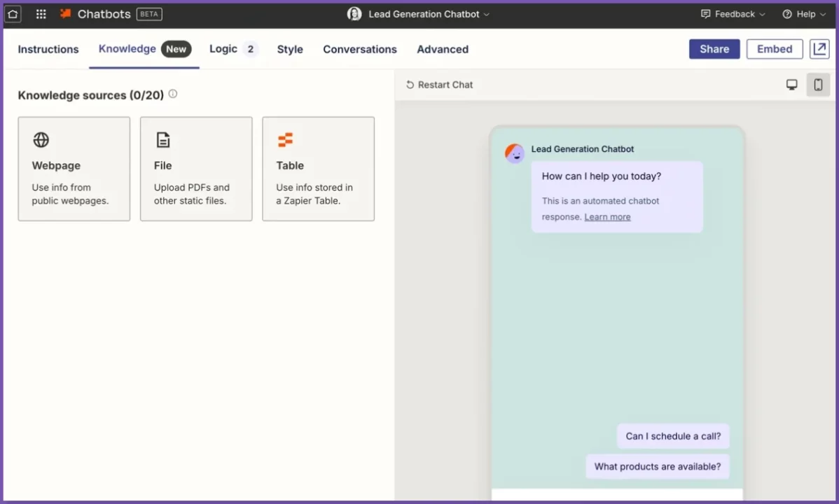
Task: Click the Share button
Action: tap(714, 48)
